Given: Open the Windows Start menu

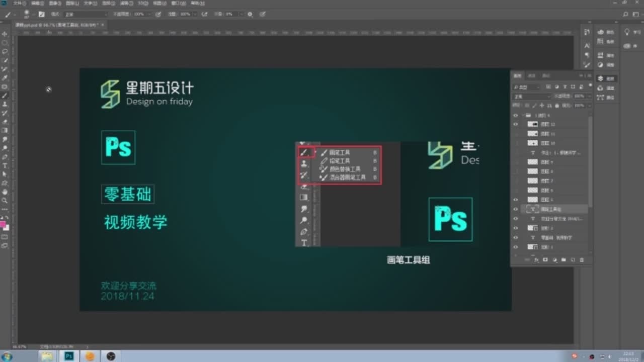Looking at the screenshot, I should 7,356.
